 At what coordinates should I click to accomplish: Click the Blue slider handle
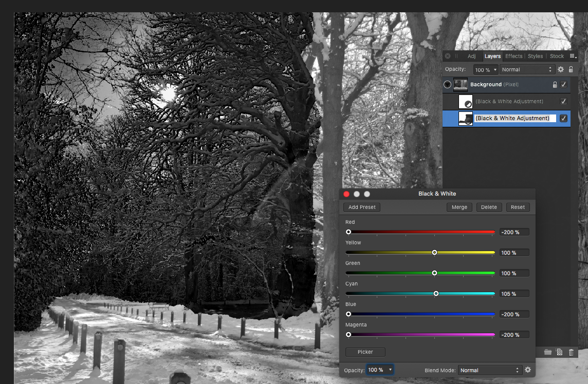pos(348,314)
